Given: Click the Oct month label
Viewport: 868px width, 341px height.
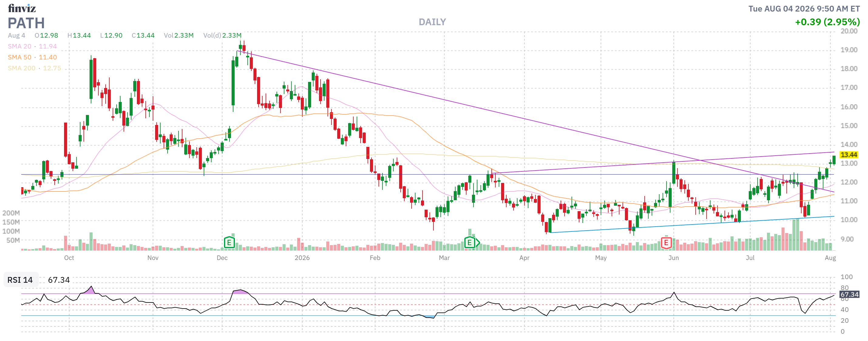Looking at the screenshot, I should [69, 258].
